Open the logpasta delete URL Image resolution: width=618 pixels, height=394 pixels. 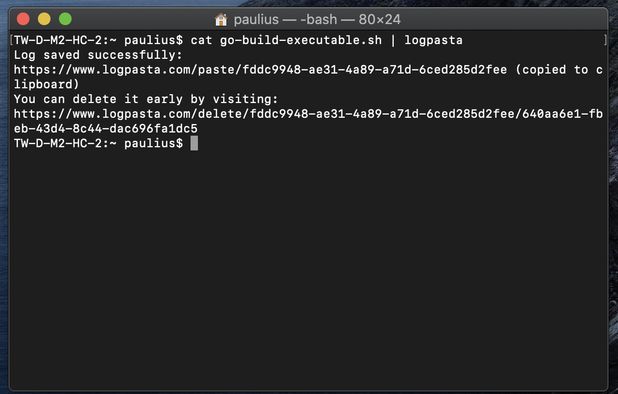pyautogui.click(x=308, y=114)
